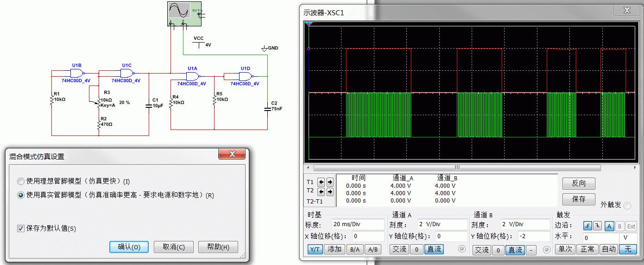Choose real pin model radio option
The width and height of the screenshot is (644, 265).
pos(20,195)
